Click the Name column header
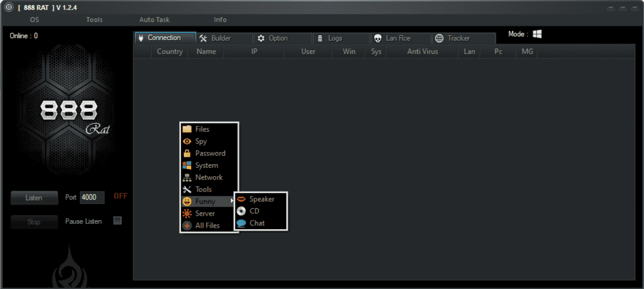This screenshot has width=644, height=289. pos(206,51)
